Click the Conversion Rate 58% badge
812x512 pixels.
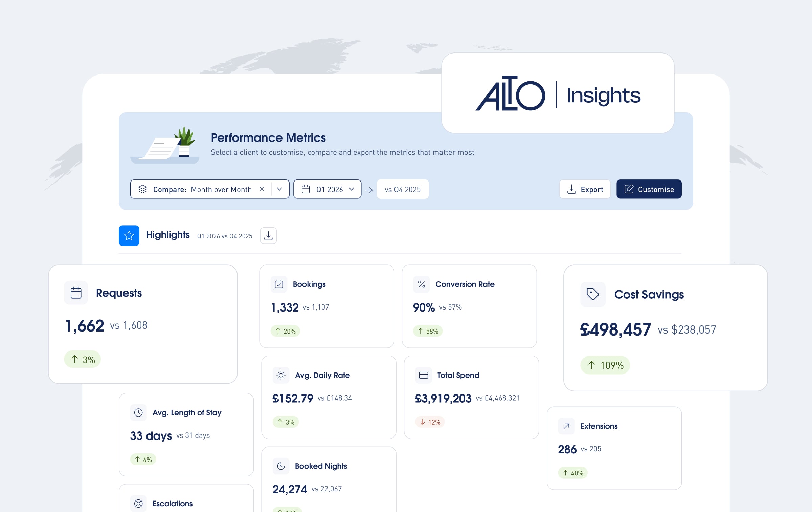[x=428, y=331]
